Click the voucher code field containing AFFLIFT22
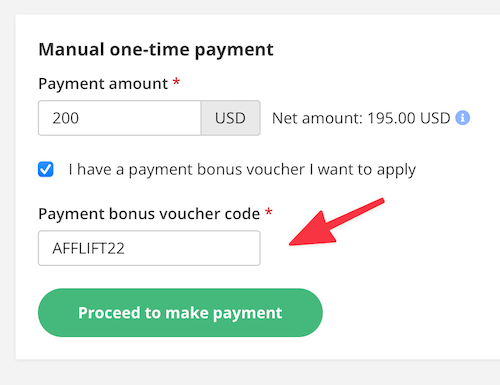The image size is (500, 385). coord(149,248)
